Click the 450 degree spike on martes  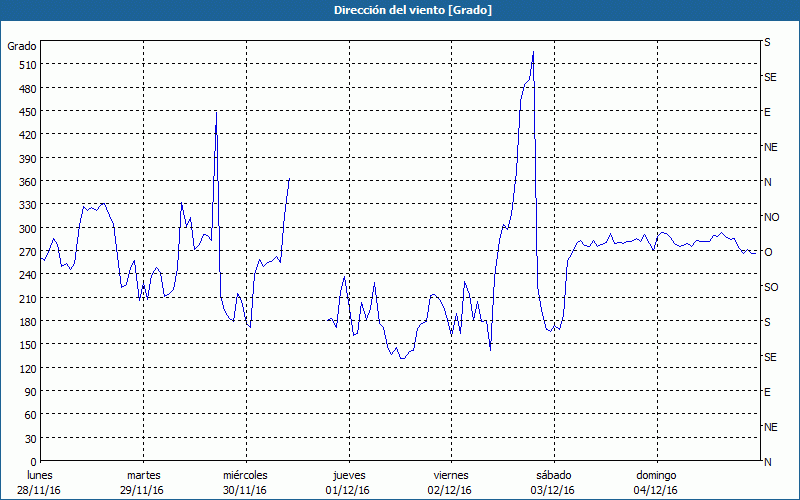[216, 112]
